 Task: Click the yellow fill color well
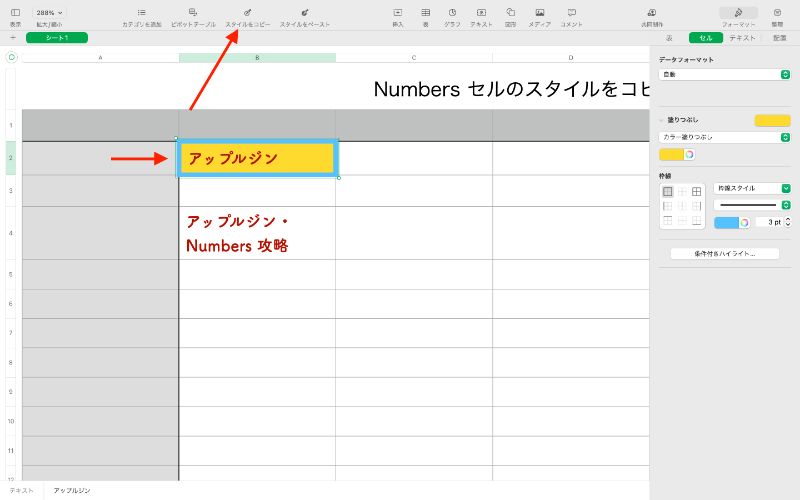[x=671, y=155]
